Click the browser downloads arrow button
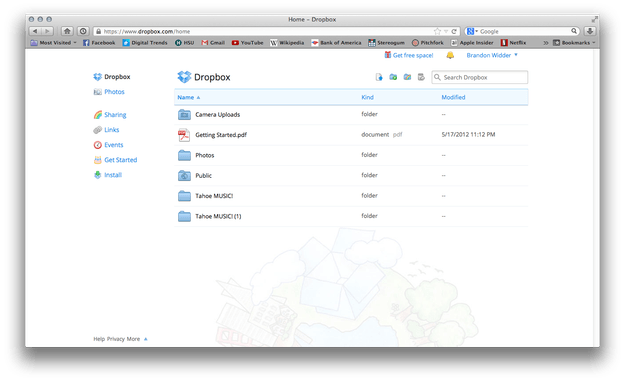The height and width of the screenshot is (382, 625). click(x=590, y=31)
